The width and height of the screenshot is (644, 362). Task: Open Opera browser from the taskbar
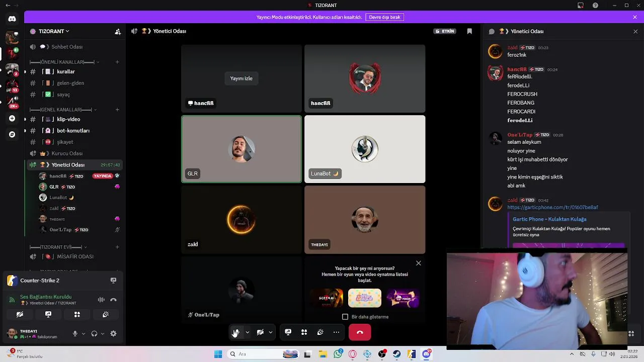coord(353,354)
